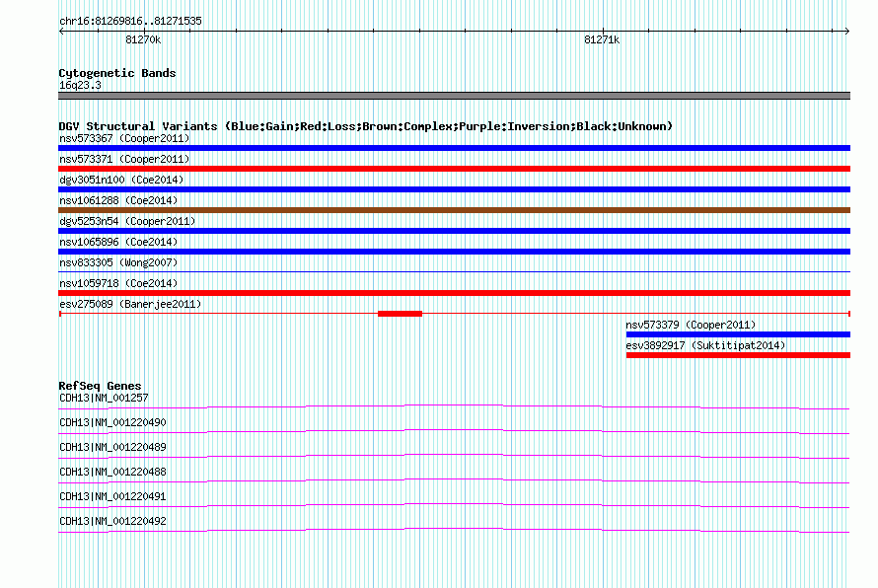
Task: Select the RefSeq Genes track title
Action: pyautogui.click(x=100, y=386)
